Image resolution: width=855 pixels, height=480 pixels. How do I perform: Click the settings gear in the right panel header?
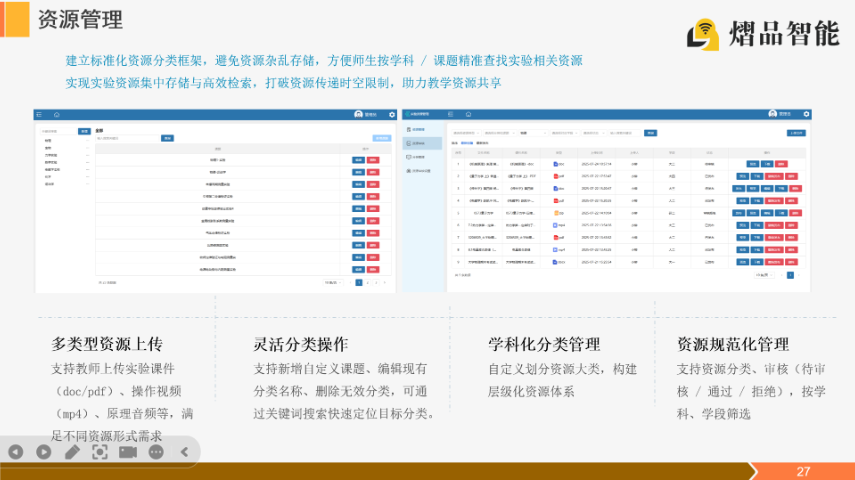(x=808, y=115)
